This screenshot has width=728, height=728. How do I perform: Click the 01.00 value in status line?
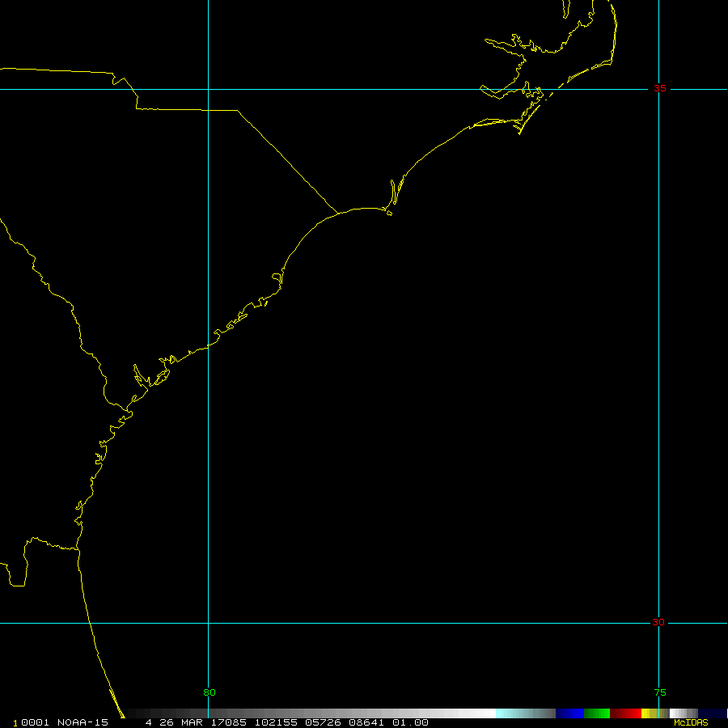coord(410,722)
